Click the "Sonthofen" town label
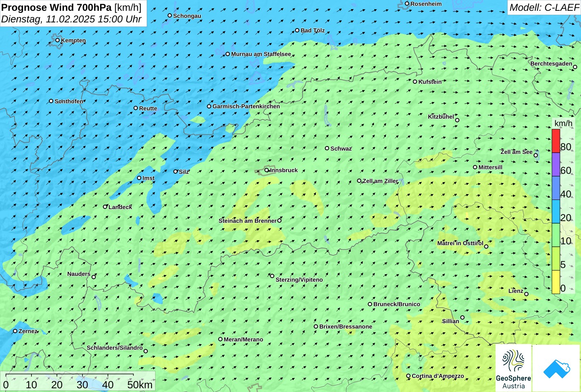This screenshot has width=581, height=392. coord(69,101)
